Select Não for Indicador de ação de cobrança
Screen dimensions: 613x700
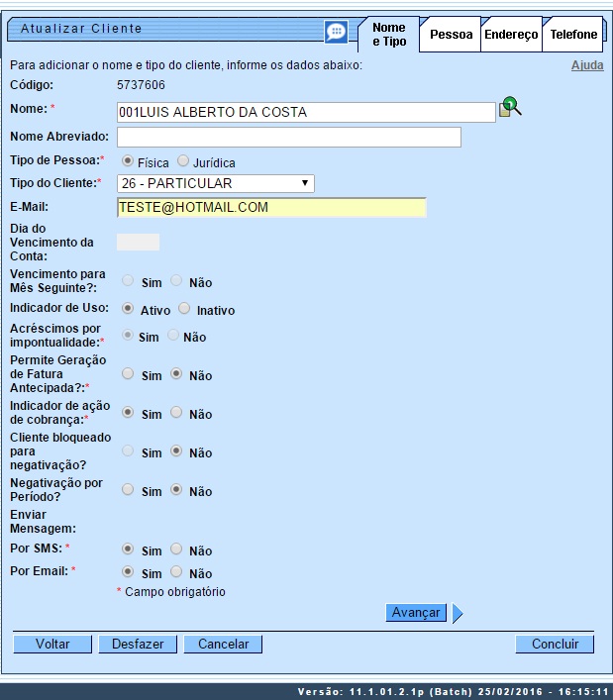(176, 413)
